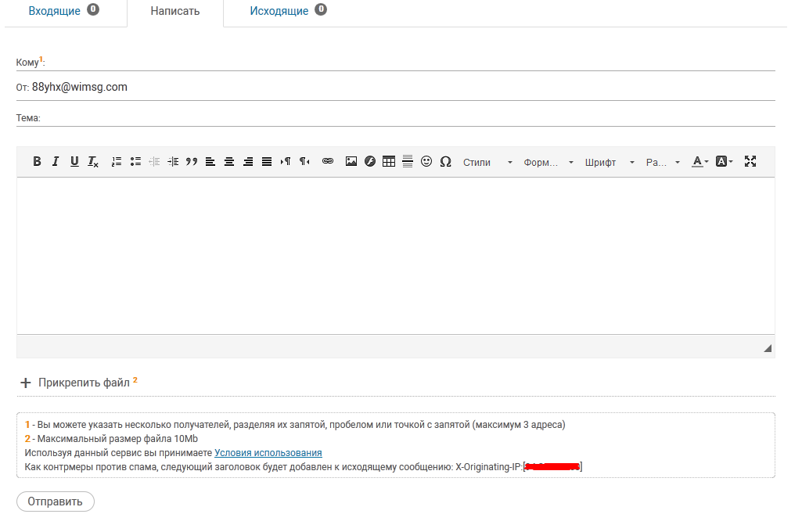Click the remove formatting icon
Viewport: 802px width, 532px height.
point(93,162)
